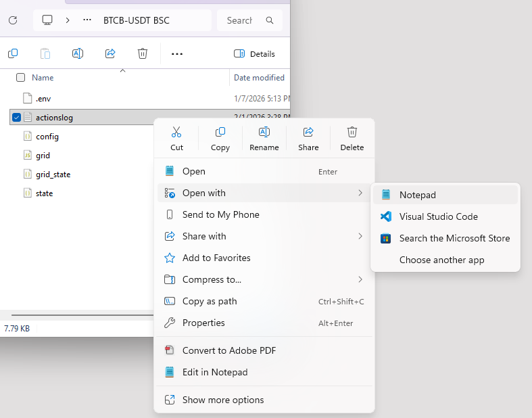Select Search the Microsoft Store
The height and width of the screenshot is (418, 532).
pos(445,238)
